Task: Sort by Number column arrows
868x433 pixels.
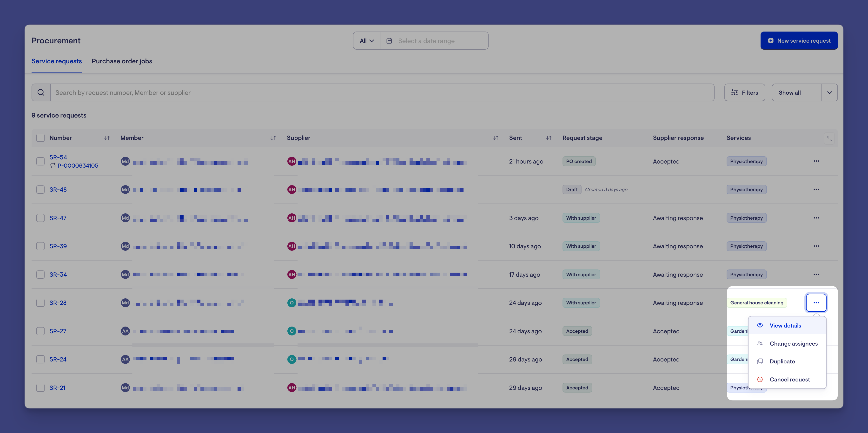Action: tap(107, 138)
